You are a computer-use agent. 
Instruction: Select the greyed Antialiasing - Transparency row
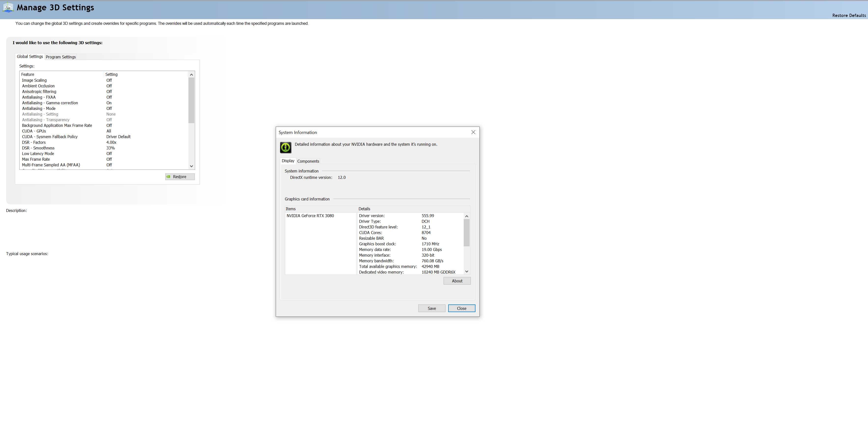[x=104, y=120]
